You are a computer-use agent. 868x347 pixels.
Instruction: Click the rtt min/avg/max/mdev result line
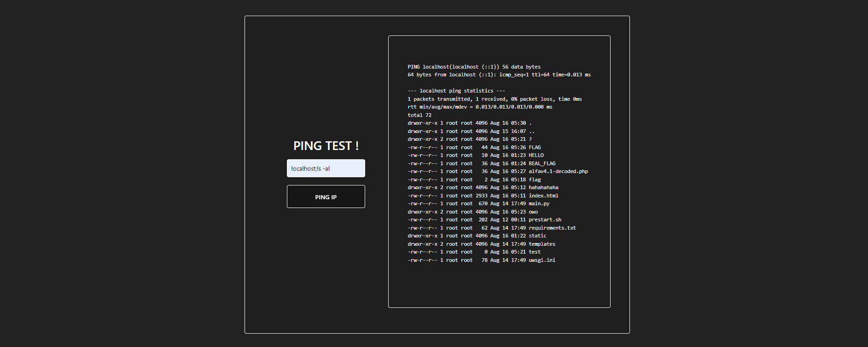point(479,107)
